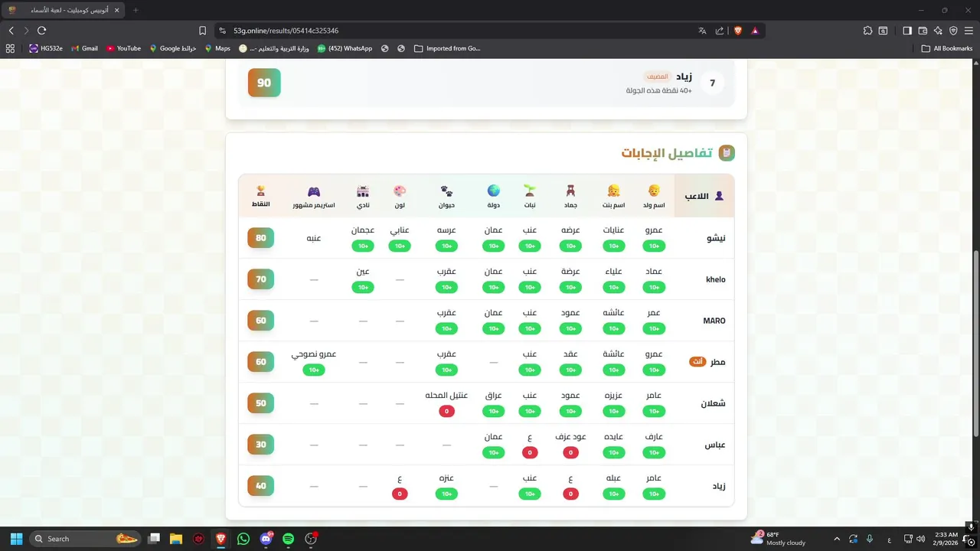Click the answer عمرو نصوحي
Image resolution: width=980 pixels, height=551 pixels.
point(314,354)
